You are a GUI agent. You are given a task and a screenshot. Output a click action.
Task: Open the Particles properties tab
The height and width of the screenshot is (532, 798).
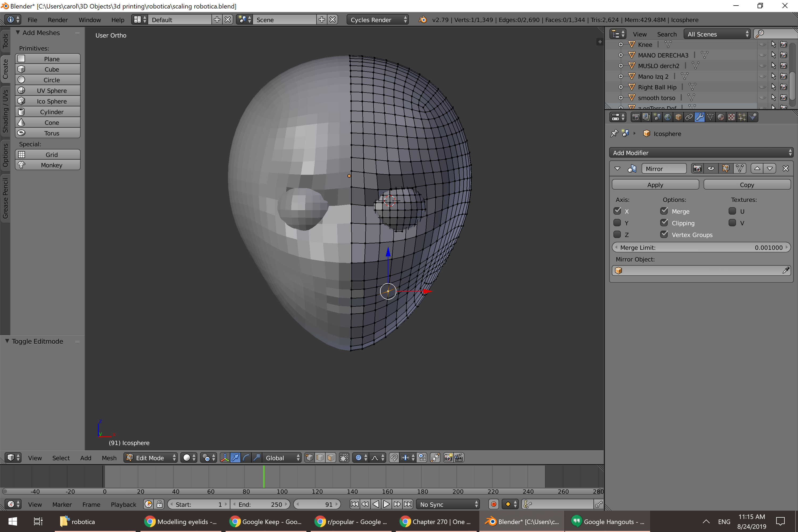click(742, 117)
